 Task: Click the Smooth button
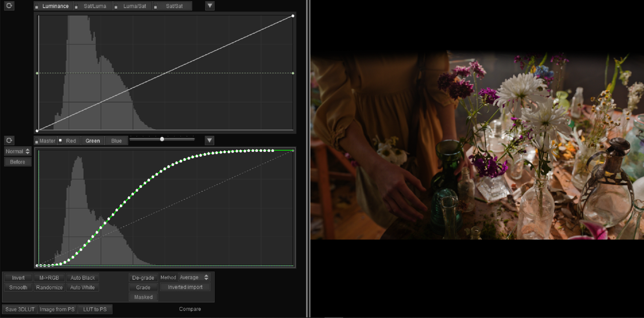point(18,287)
